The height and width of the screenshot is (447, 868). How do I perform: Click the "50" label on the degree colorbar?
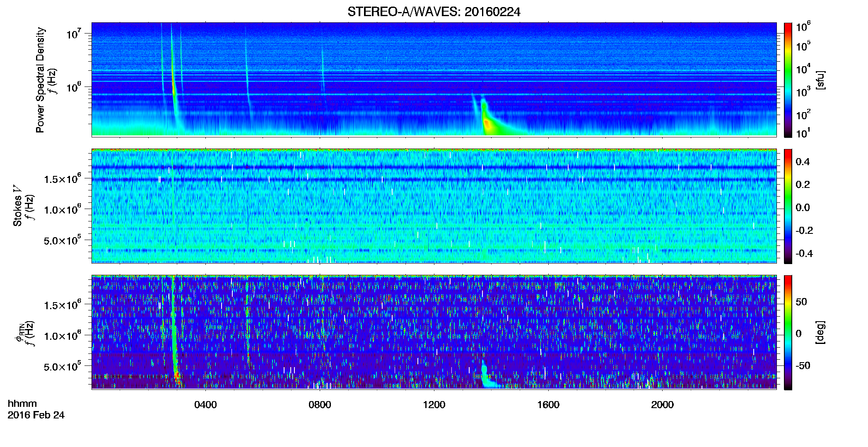pos(801,302)
